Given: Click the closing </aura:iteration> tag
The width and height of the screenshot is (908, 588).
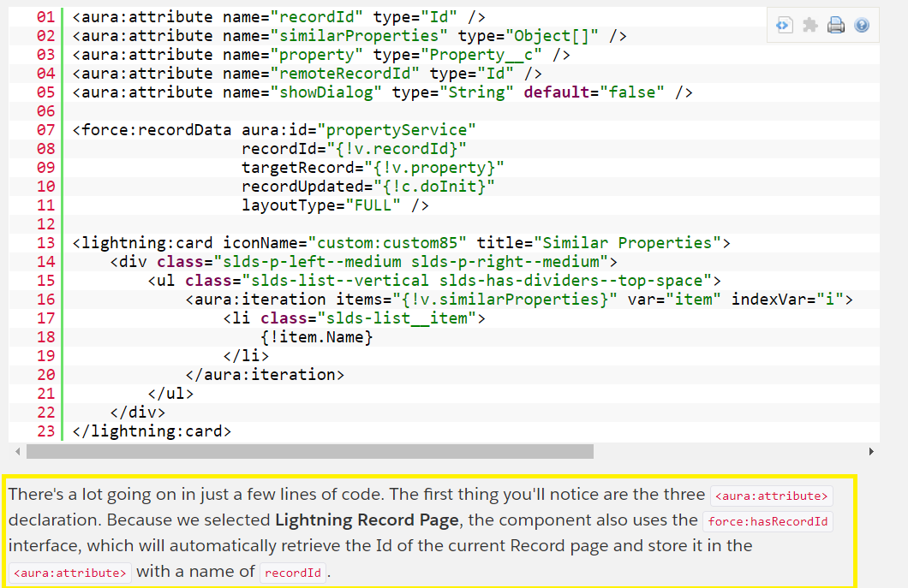Looking at the screenshot, I should click(x=266, y=374).
